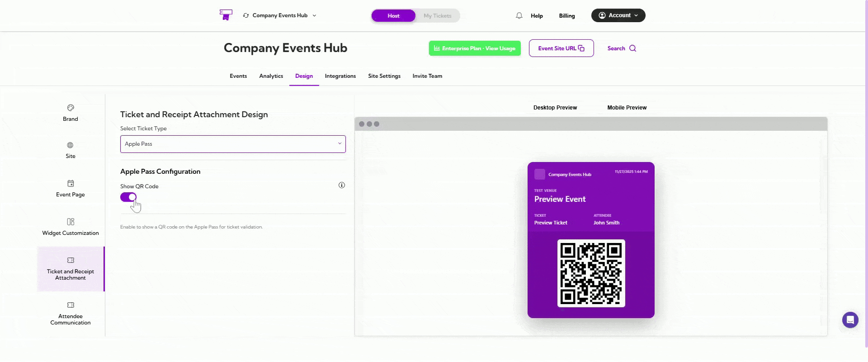868x362 pixels.
Task: Expand the Company Events Hub switcher
Action: click(280, 15)
